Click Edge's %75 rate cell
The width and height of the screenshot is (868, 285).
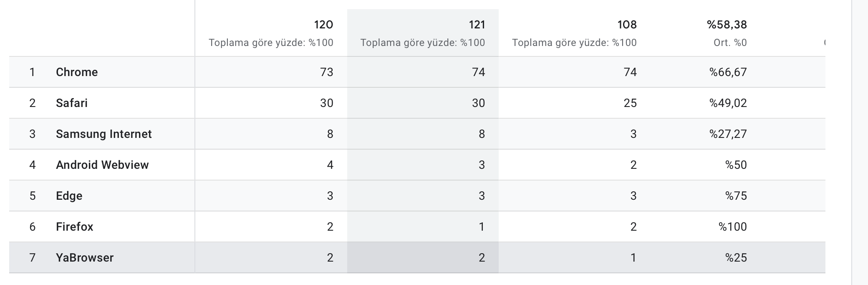pyautogui.click(x=736, y=196)
